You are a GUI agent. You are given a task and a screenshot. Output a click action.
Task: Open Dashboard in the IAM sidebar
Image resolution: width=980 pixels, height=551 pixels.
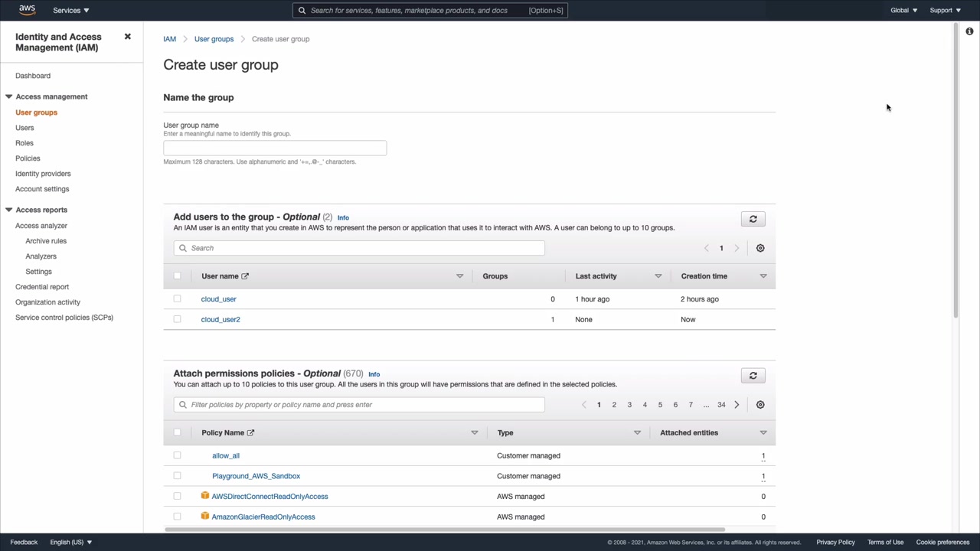tap(33, 76)
